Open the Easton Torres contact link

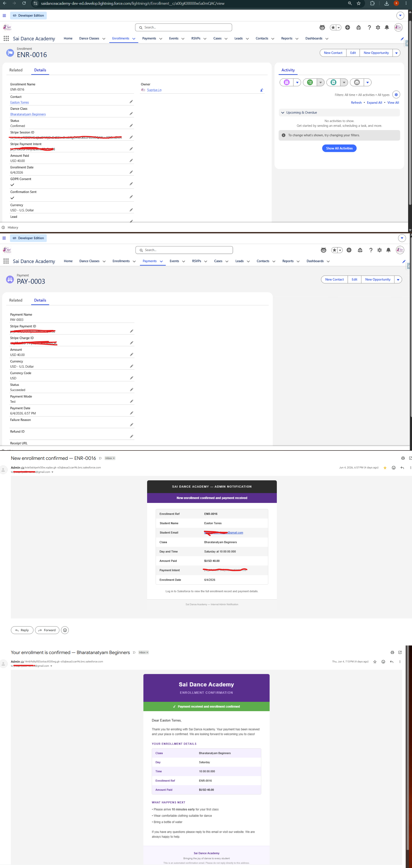[x=19, y=103]
